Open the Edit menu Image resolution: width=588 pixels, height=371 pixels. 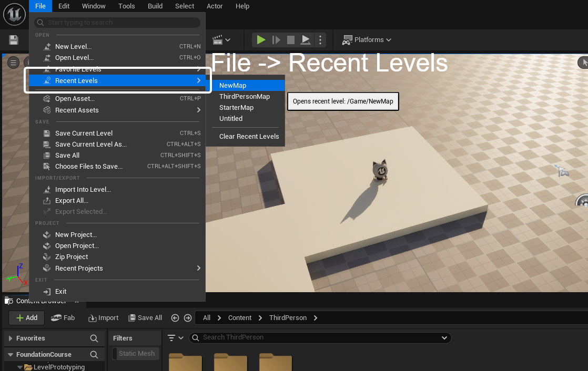tap(64, 6)
